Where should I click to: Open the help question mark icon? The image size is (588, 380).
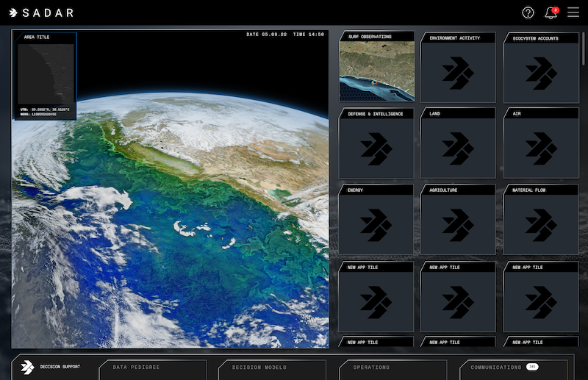click(528, 12)
